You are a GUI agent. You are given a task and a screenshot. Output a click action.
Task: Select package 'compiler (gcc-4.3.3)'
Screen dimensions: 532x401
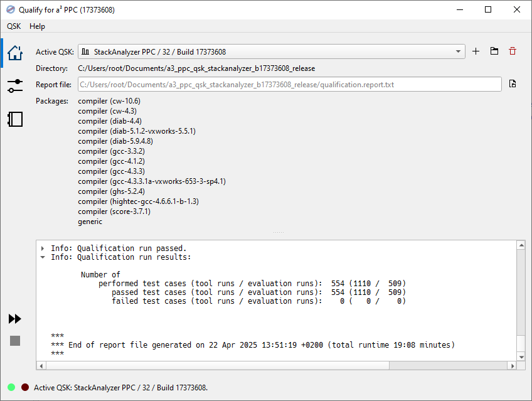pos(111,171)
